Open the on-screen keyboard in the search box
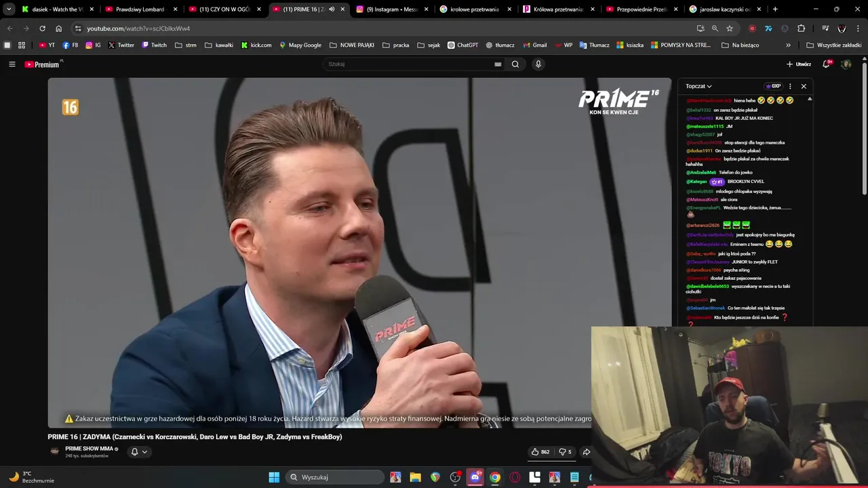This screenshot has width=868, height=488. [498, 64]
